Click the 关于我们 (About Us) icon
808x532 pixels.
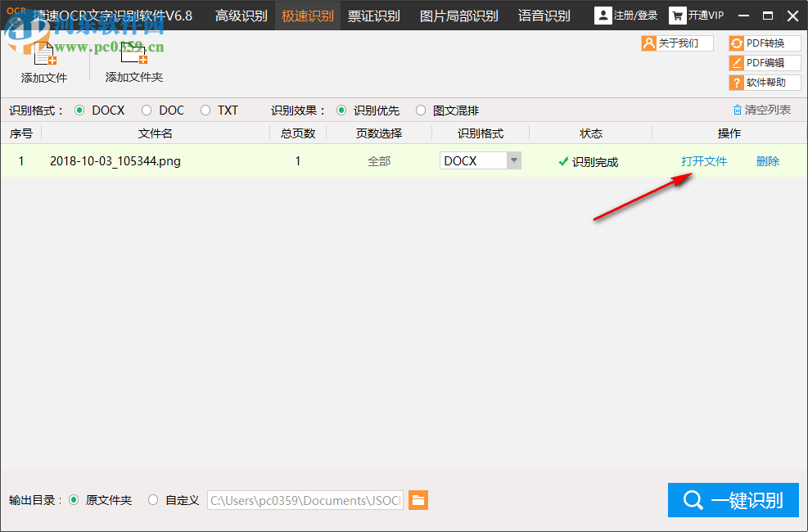click(677, 43)
